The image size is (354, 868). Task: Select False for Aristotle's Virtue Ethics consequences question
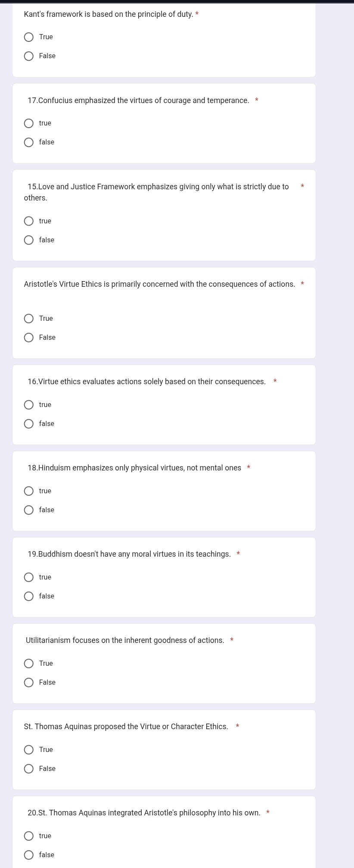[29, 338]
